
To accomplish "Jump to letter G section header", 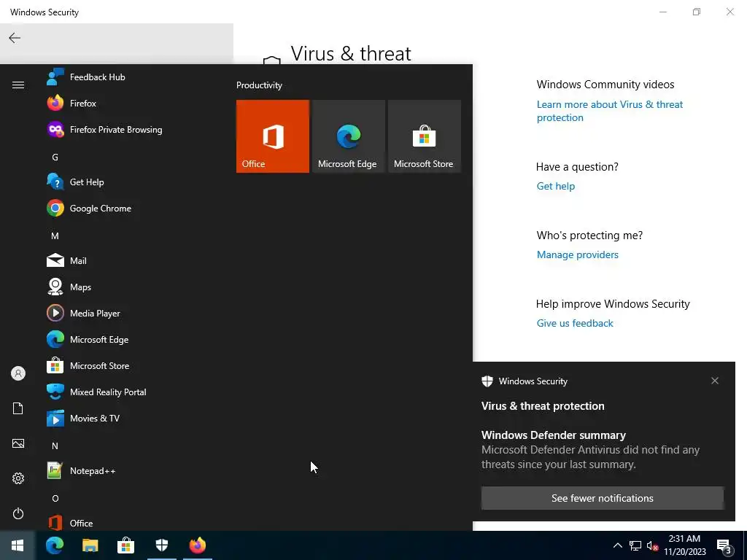I will (55, 157).
